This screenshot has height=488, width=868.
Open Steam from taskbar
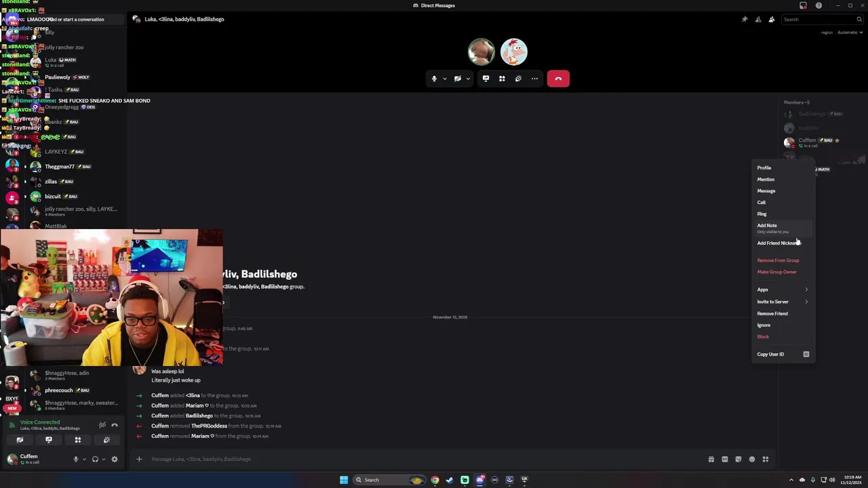450,480
